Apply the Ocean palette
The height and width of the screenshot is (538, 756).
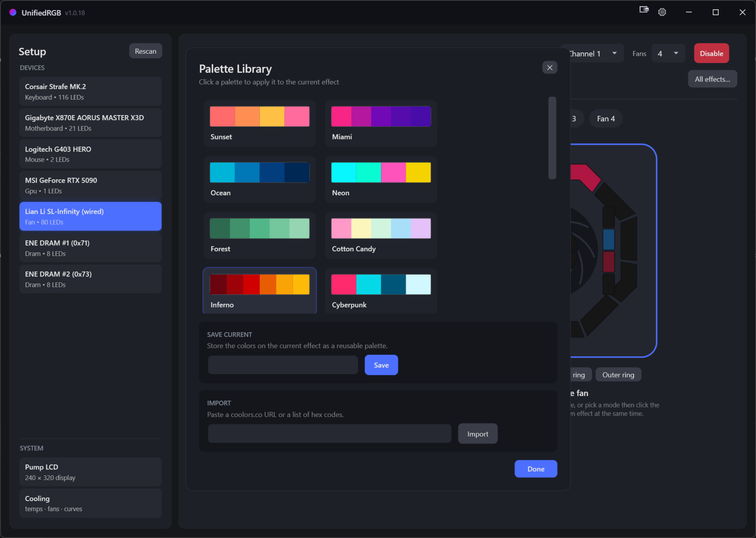pos(260,179)
